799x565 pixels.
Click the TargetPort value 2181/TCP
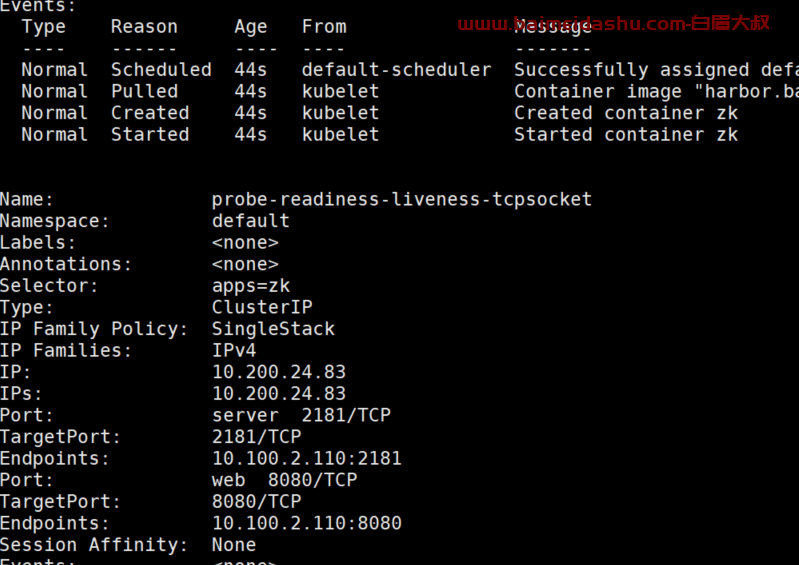coord(256,437)
